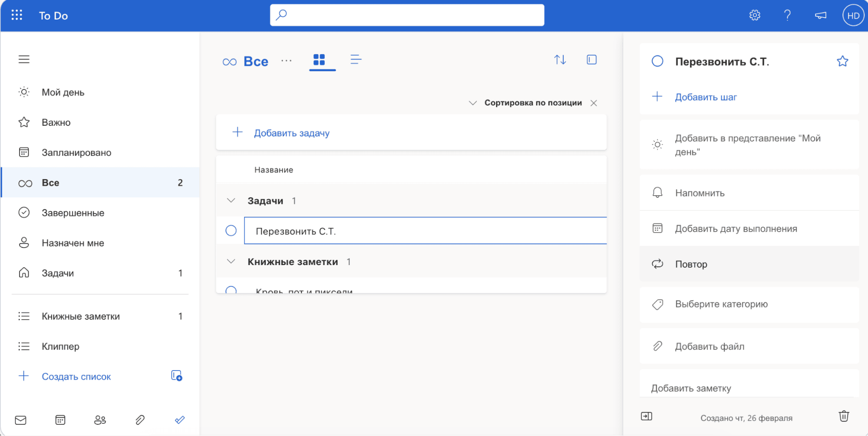
Task: Hide detail panel using bottom arrow icon
Action: tap(646, 416)
